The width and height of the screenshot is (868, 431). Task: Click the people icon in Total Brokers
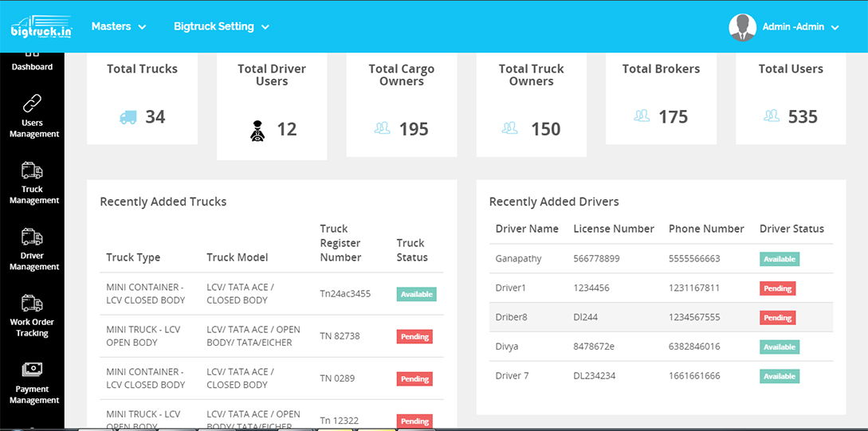click(642, 116)
